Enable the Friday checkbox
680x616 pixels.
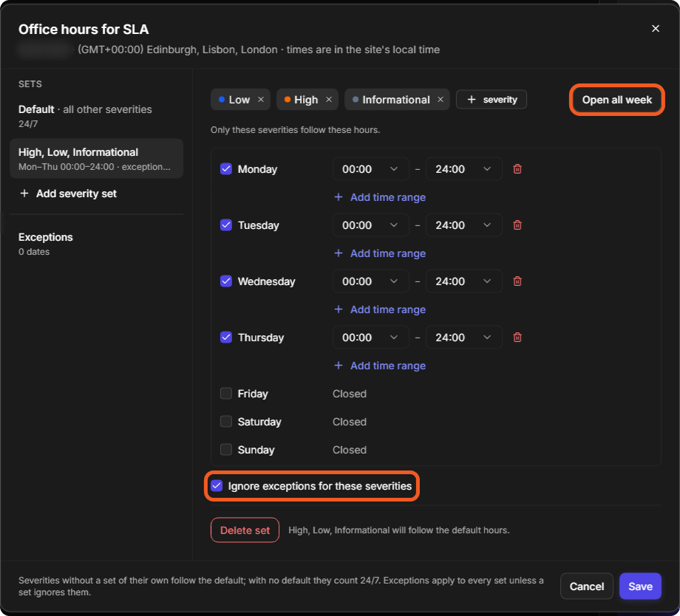(x=226, y=393)
